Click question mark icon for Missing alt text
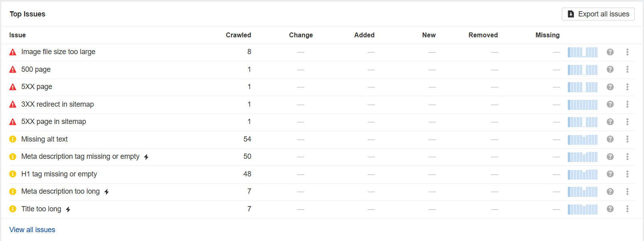The height and width of the screenshot is (241, 644). click(x=610, y=139)
